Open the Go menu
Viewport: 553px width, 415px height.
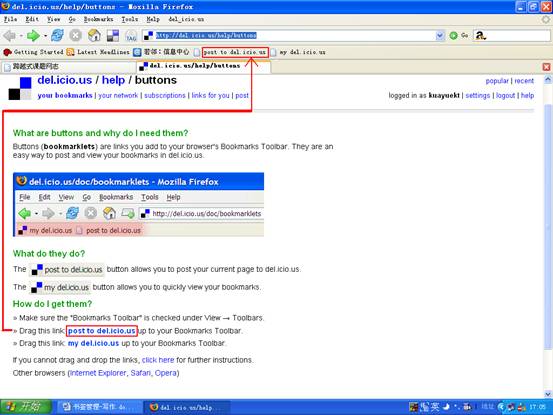point(72,19)
